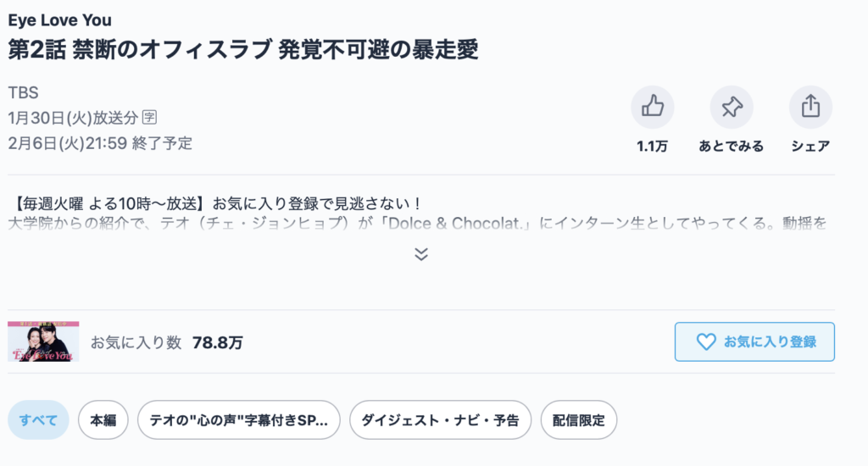Viewport: 868px width, 466px height.
Task: Click the お気に入り数 78.8万 counter
Action: tap(167, 342)
